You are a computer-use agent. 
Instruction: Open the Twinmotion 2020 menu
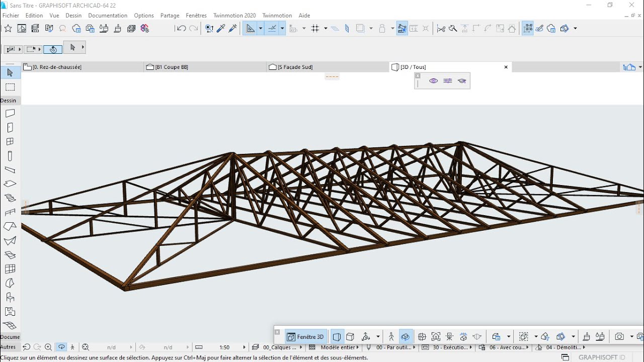point(234,16)
